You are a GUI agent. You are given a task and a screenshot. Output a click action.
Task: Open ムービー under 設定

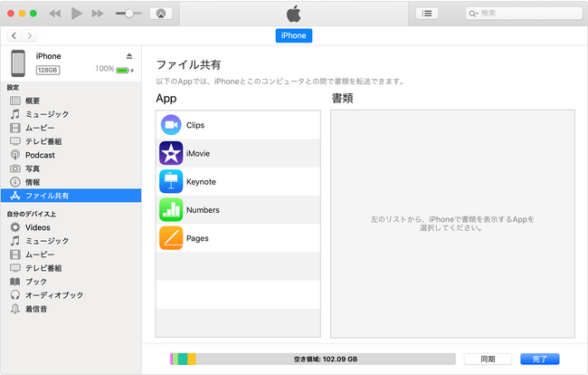pos(71,128)
